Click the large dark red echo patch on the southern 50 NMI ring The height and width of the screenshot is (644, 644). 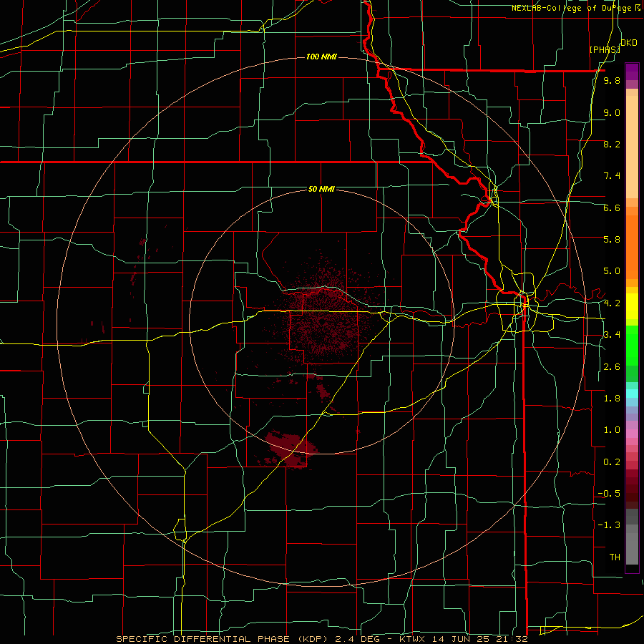click(x=291, y=449)
